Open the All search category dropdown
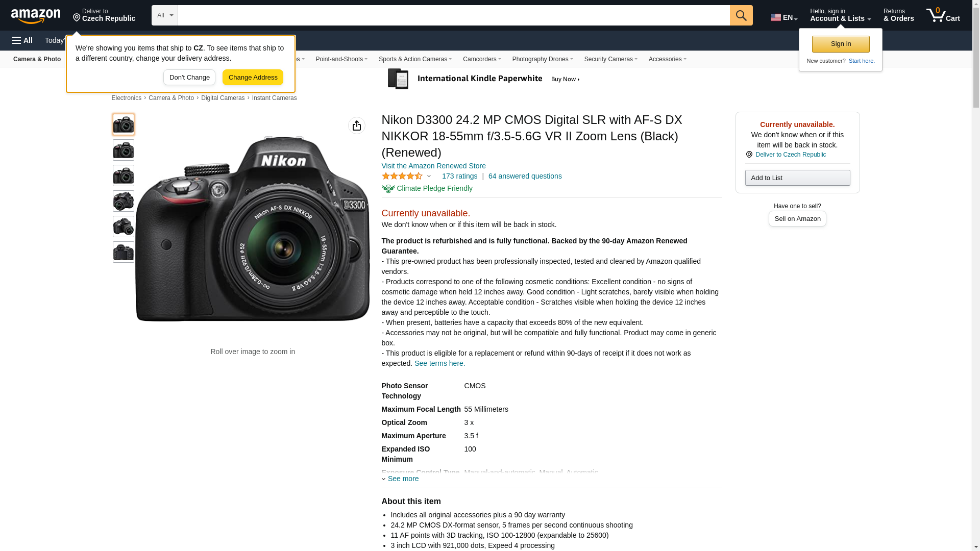 164,15
